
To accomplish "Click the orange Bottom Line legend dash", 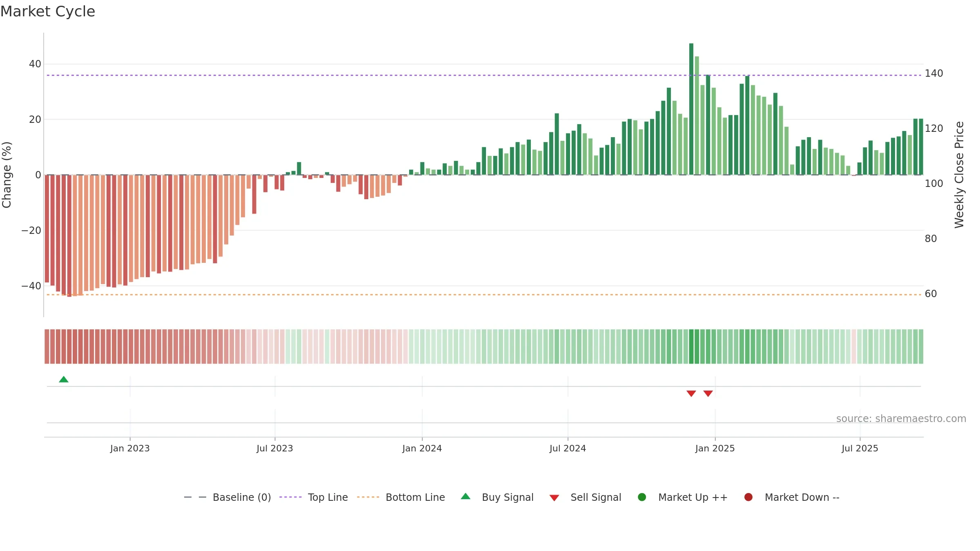I will pos(368,497).
